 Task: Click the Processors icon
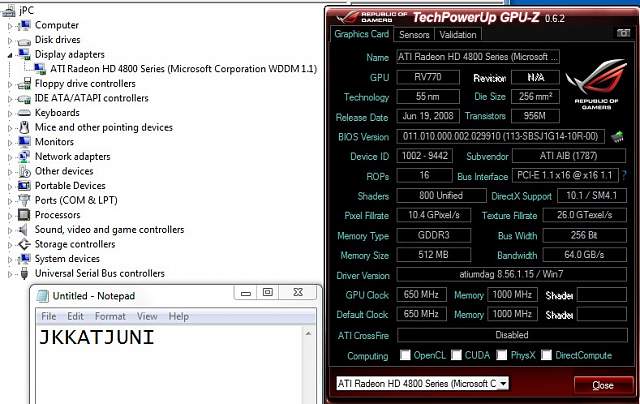coord(24,215)
